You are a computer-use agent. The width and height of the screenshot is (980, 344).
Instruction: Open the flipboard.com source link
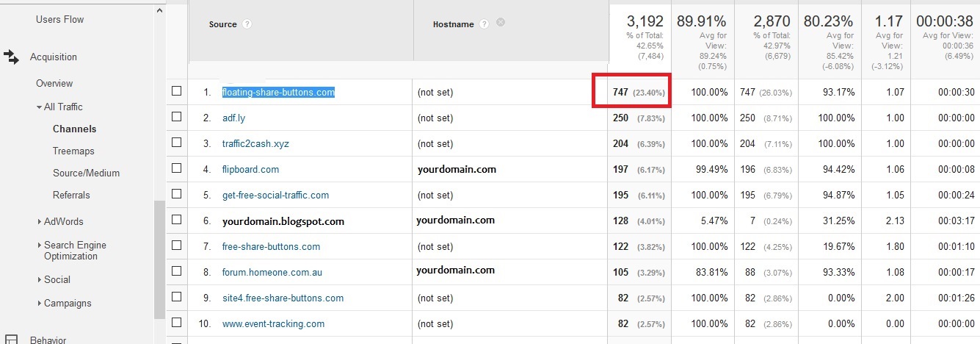coord(250,169)
